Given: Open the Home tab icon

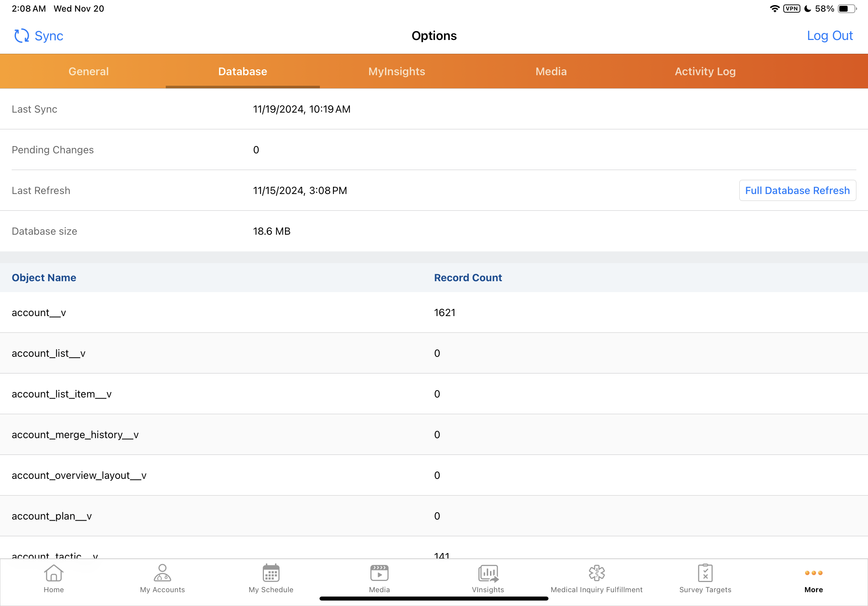Looking at the screenshot, I should 54,573.
